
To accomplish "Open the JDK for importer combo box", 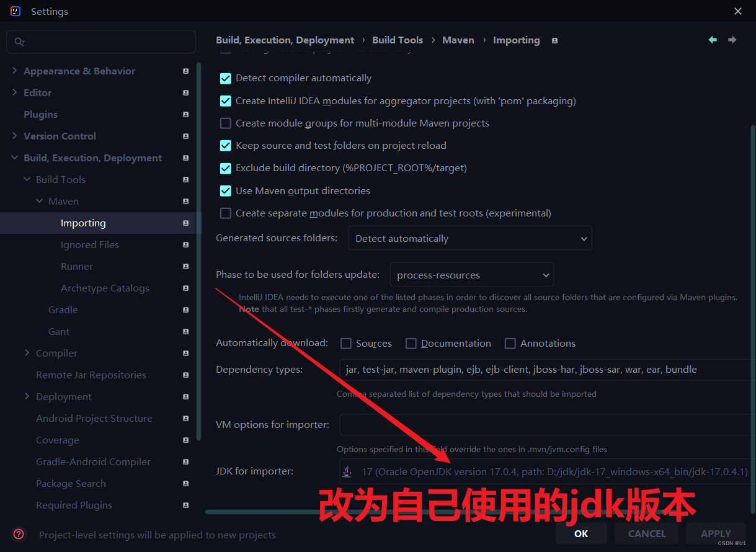I will coord(548,472).
